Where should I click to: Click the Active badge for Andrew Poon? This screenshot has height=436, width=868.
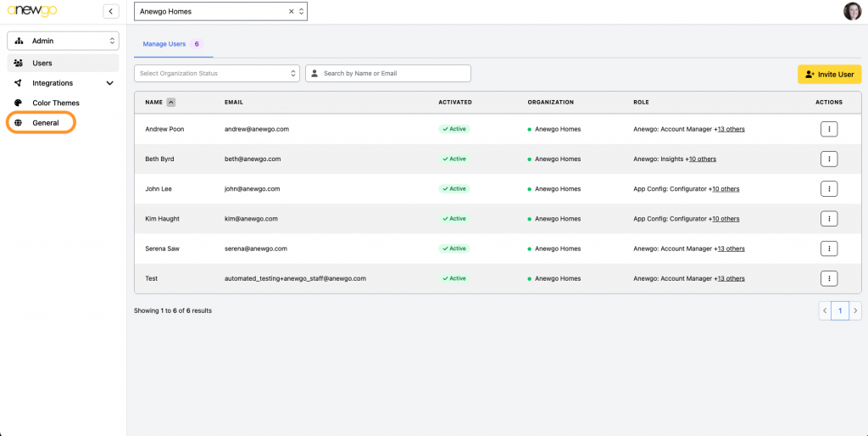[454, 129]
